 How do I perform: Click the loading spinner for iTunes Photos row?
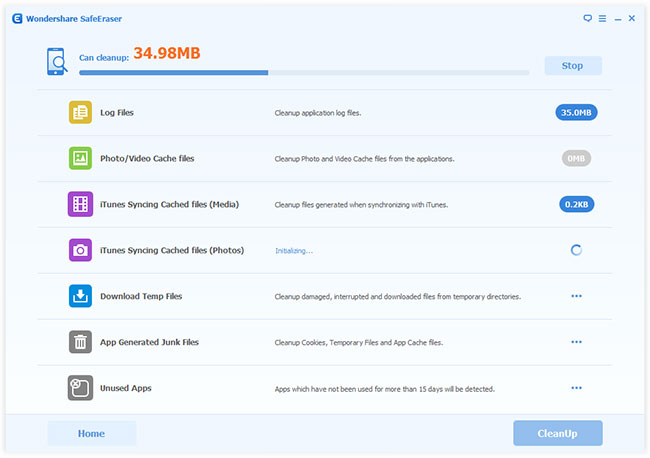pyautogui.click(x=576, y=250)
